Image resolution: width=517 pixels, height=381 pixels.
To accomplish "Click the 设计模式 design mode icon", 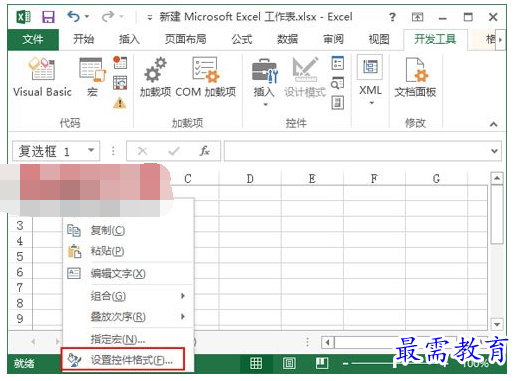I will click(x=305, y=77).
